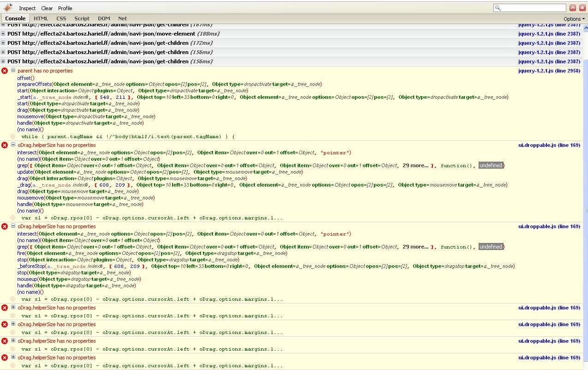
Task: Switch to the Net tab
Action: coord(122,18)
